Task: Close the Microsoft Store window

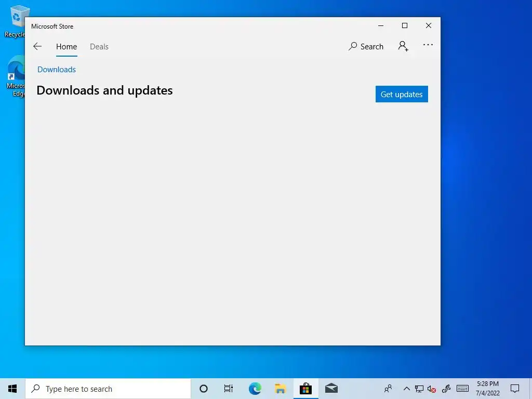Action: click(429, 26)
